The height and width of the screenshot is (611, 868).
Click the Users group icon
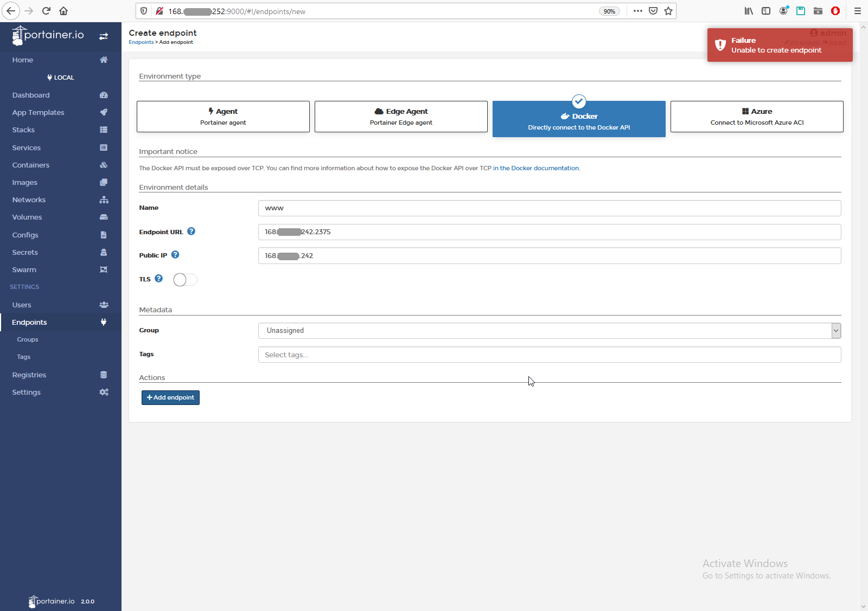(104, 305)
